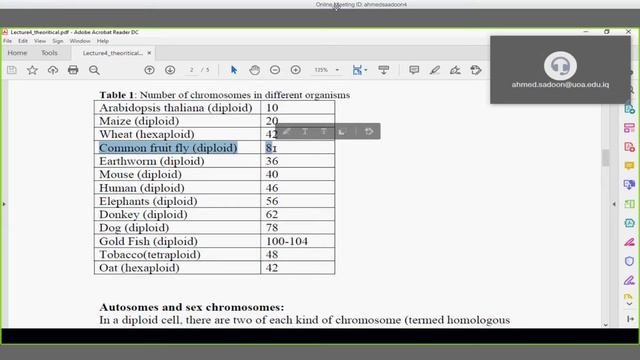
Task: Click the fit page view icon
Action: [x=357, y=70]
